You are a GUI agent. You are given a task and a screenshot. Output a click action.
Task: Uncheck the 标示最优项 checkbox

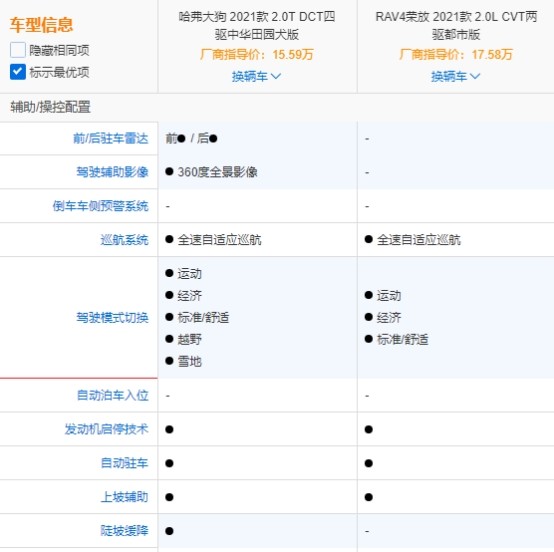tap(18, 72)
